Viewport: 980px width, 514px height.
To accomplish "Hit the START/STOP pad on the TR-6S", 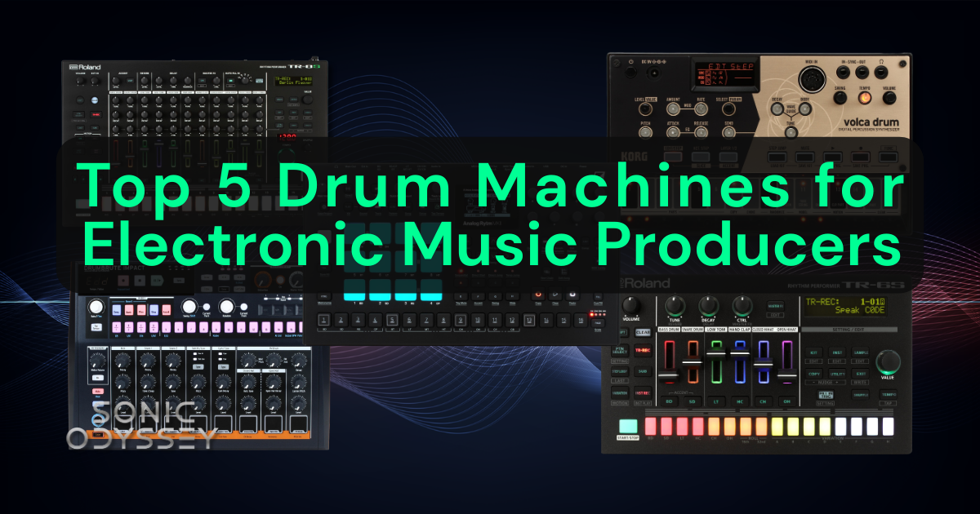I will pyautogui.click(x=628, y=428).
